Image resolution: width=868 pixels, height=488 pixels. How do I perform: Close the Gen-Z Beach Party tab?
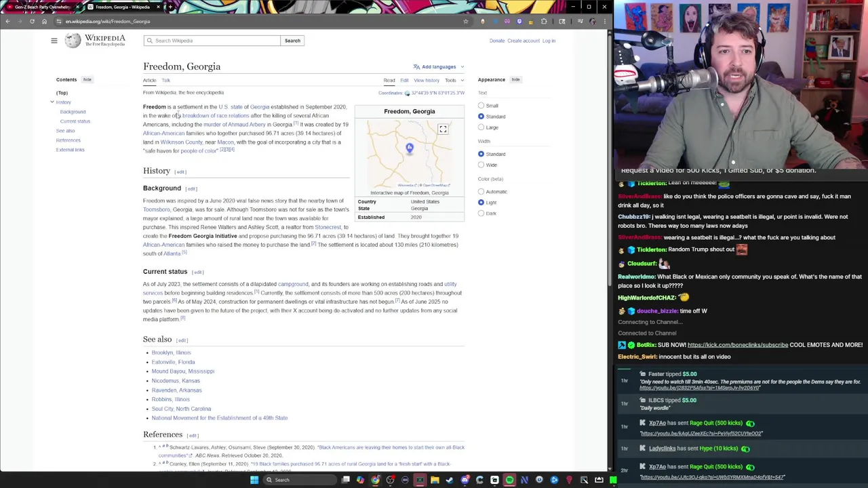tap(77, 7)
